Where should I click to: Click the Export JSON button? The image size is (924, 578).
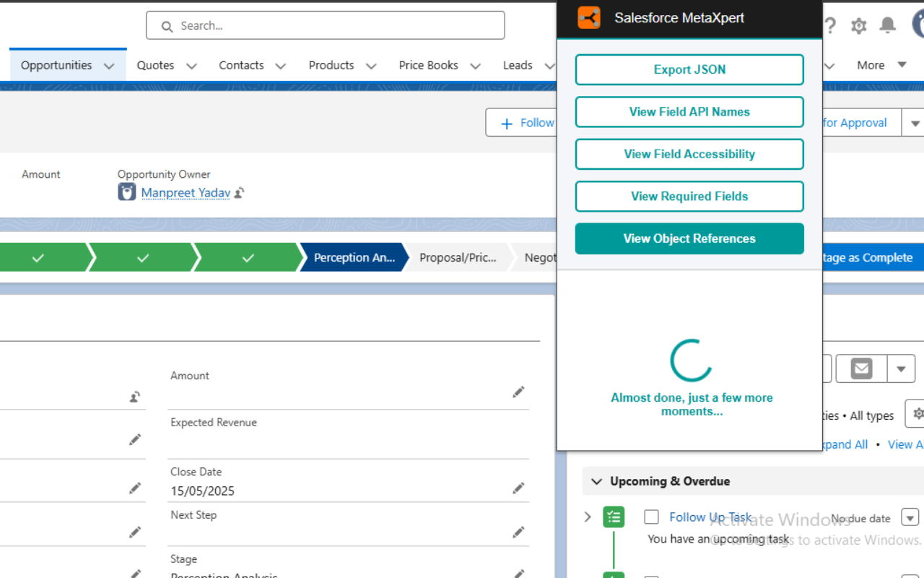(689, 69)
